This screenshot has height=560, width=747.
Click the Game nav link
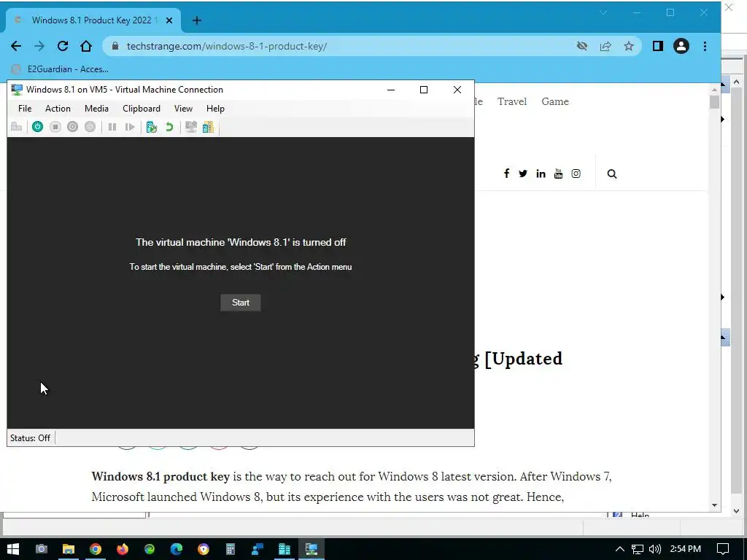click(x=555, y=101)
